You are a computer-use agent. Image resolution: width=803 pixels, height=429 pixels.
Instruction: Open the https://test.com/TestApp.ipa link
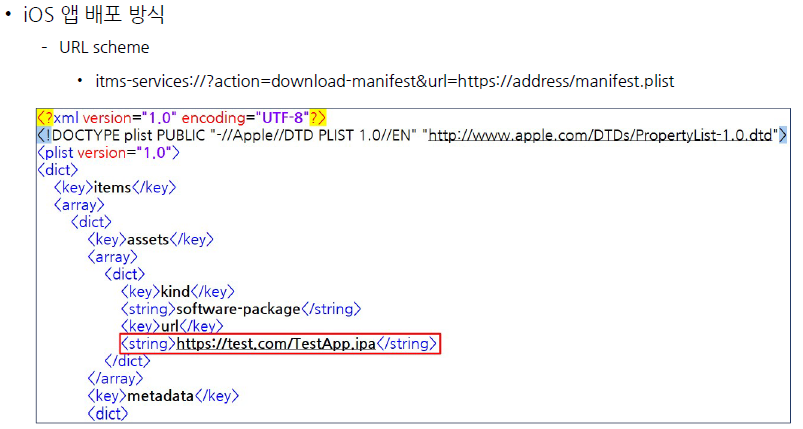[x=276, y=344]
